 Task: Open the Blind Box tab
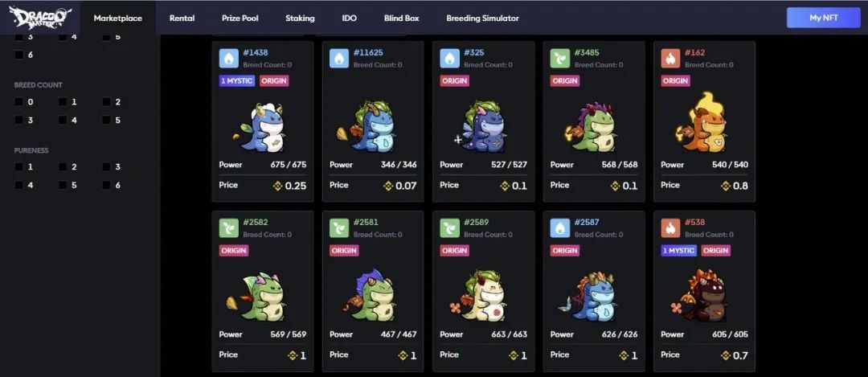point(401,18)
